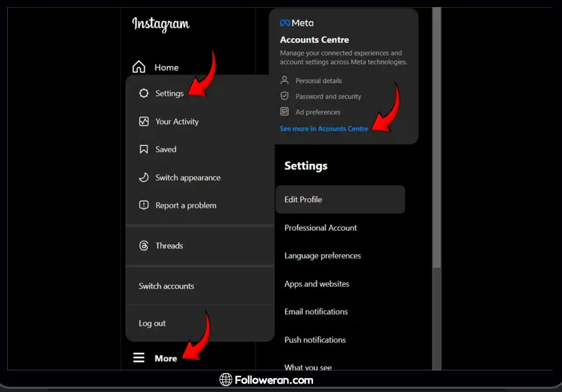Open Apps and websites settings
This screenshot has height=392, width=562.
316,284
